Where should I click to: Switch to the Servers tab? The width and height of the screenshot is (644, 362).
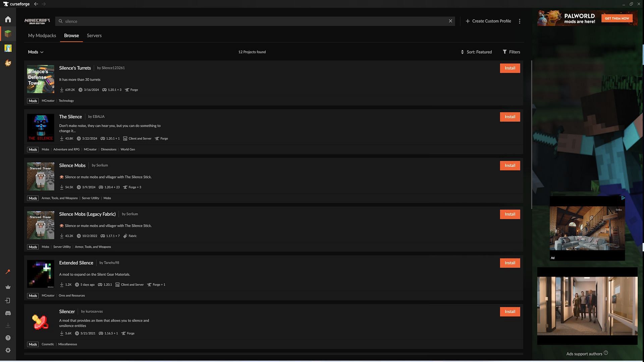(x=94, y=35)
